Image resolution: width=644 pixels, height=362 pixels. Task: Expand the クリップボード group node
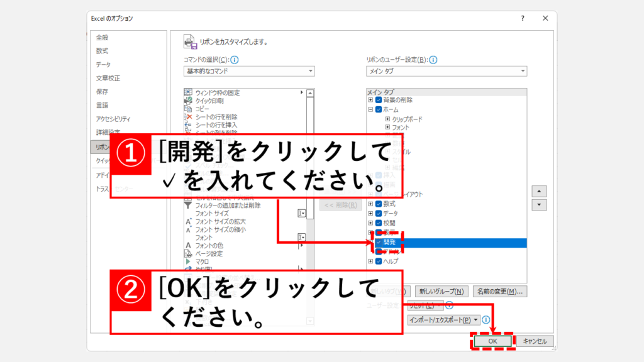click(x=387, y=119)
